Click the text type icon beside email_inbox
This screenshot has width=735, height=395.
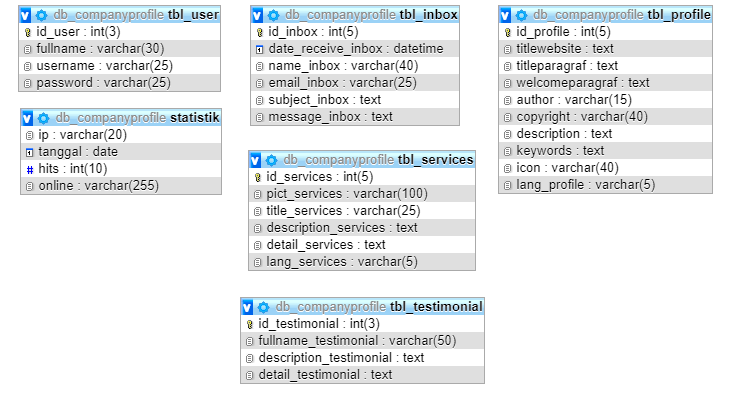click(260, 83)
